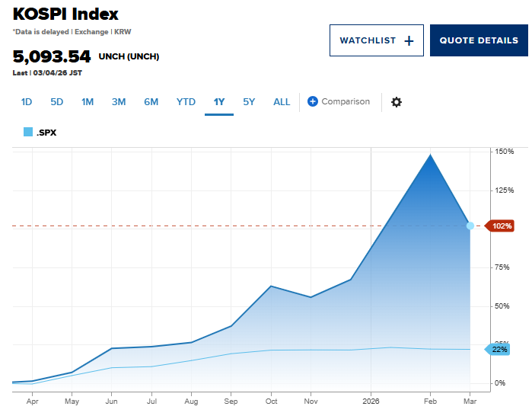
Task: Click the blue .SPX legend swatch
Action: 28,132
